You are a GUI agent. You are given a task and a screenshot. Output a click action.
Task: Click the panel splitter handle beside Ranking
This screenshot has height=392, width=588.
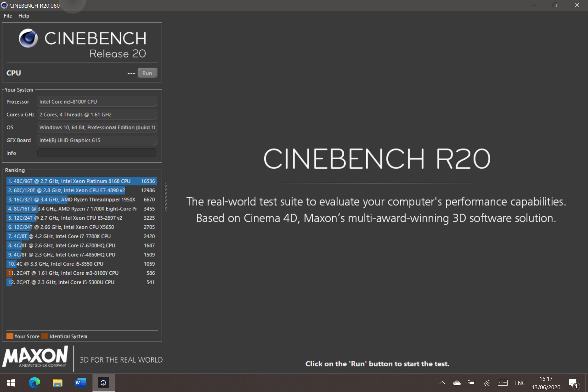[166, 197]
